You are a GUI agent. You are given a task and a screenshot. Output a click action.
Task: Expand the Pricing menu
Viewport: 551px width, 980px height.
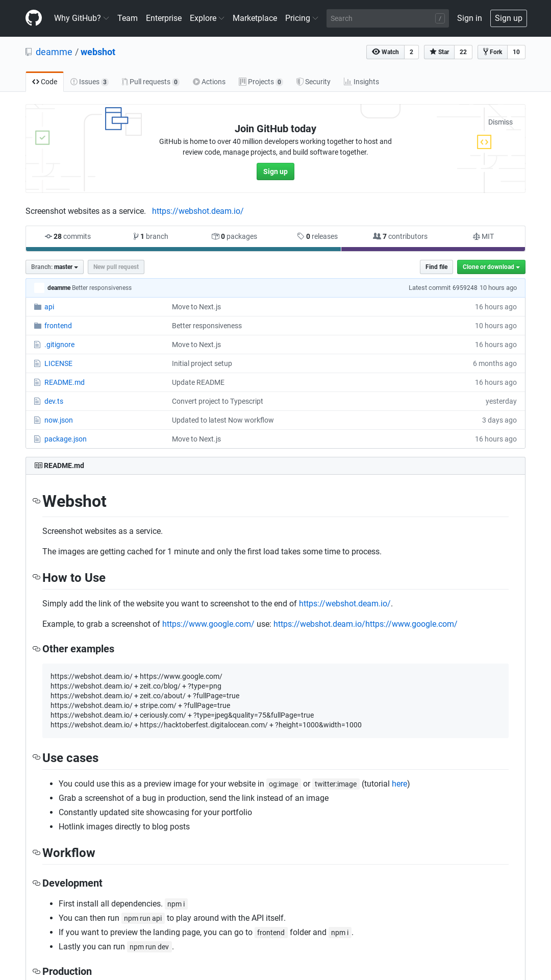click(x=302, y=18)
